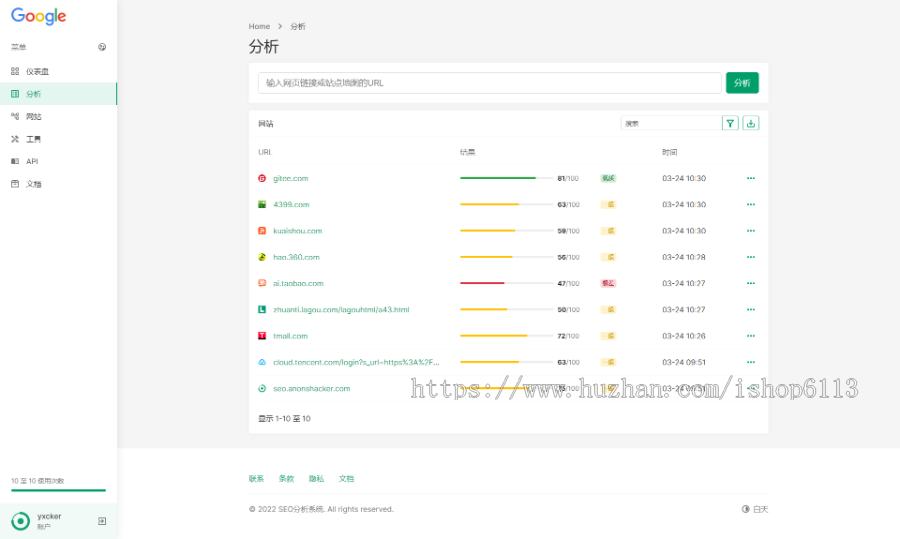Click gitee.com favicon icon
The width and height of the screenshot is (900, 539).
click(x=262, y=179)
